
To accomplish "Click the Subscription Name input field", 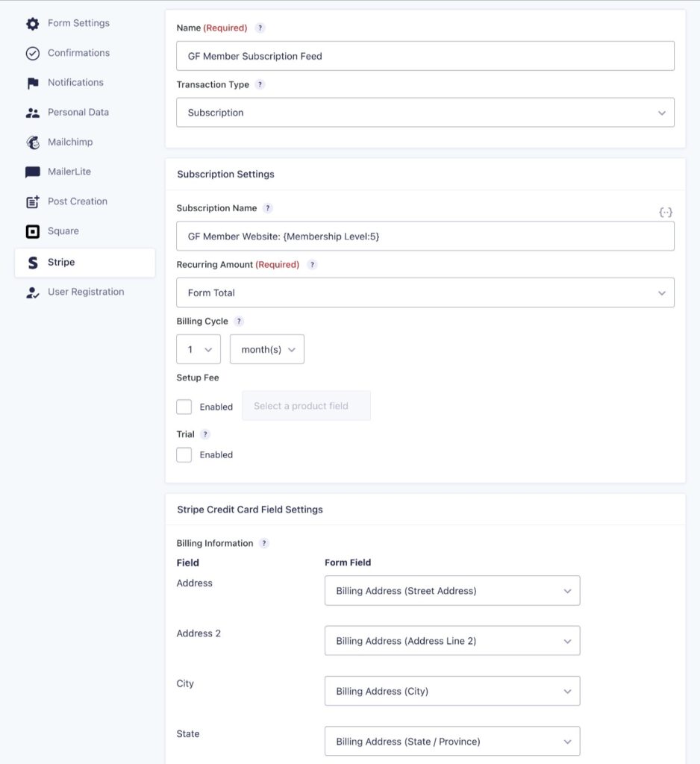I will coord(425,237).
